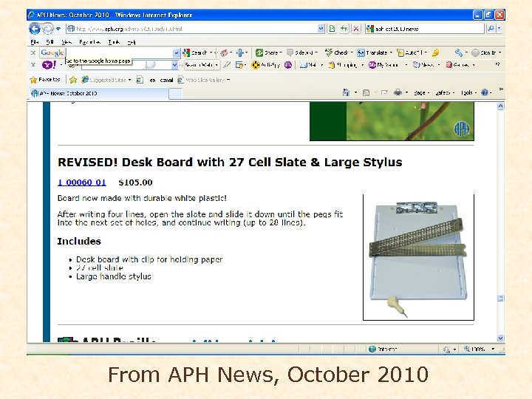Open Suggested Sites on the favorites bar

[x=106, y=80]
